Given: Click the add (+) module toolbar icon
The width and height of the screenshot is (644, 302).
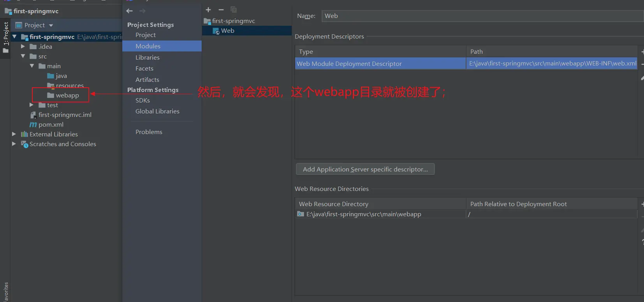Looking at the screenshot, I should (208, 10).
